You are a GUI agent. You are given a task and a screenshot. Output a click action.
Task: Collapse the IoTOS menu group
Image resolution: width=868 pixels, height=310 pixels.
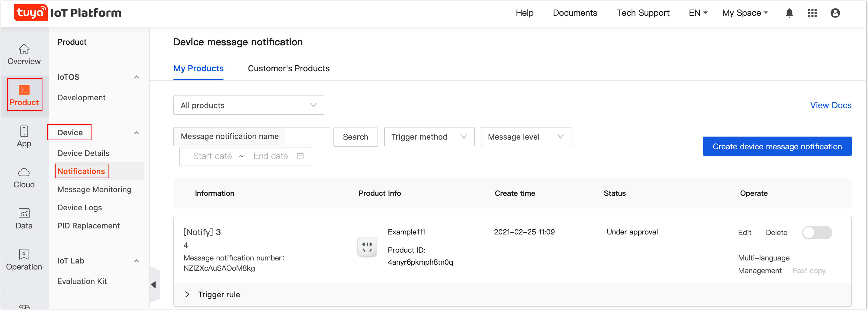(137, 77)
